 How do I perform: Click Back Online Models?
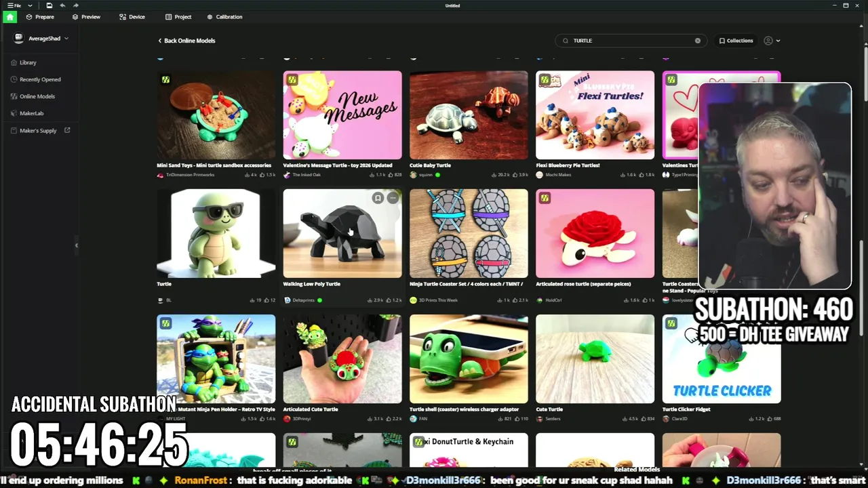(186, 41)
